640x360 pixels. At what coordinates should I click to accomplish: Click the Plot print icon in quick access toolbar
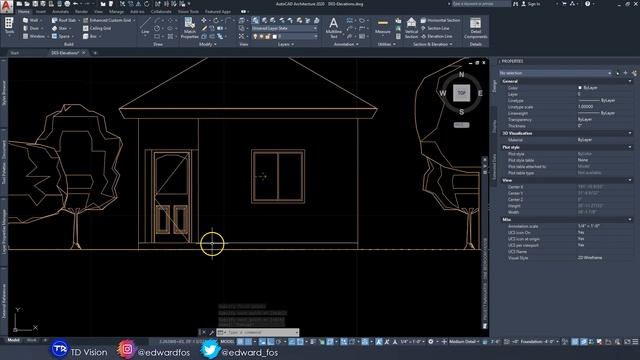(x=67, y=4)
